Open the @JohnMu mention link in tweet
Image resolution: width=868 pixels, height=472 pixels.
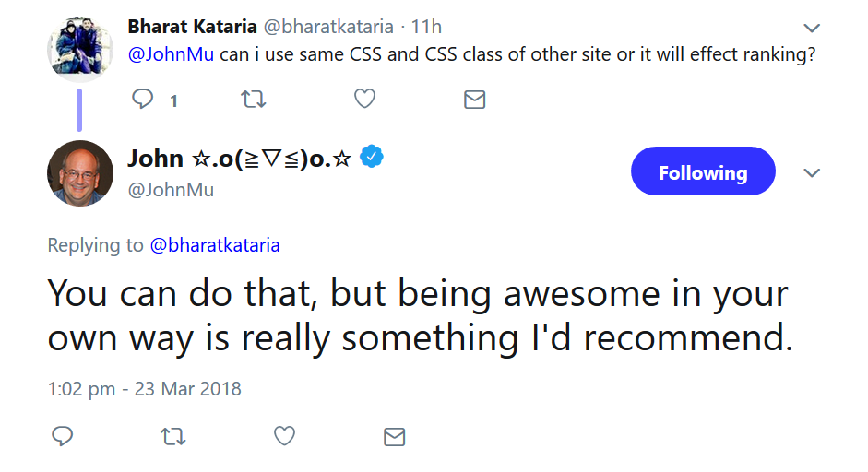tap(171, 53)
